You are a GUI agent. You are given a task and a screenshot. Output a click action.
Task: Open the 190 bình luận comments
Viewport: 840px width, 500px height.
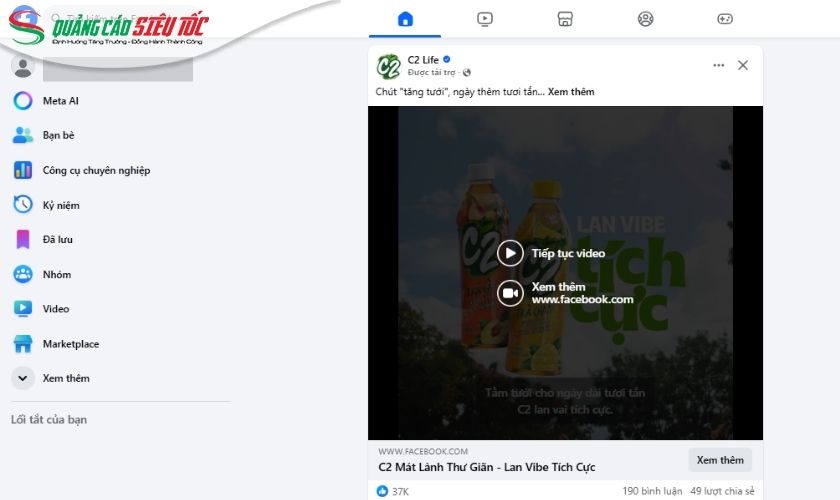point(652,491)
